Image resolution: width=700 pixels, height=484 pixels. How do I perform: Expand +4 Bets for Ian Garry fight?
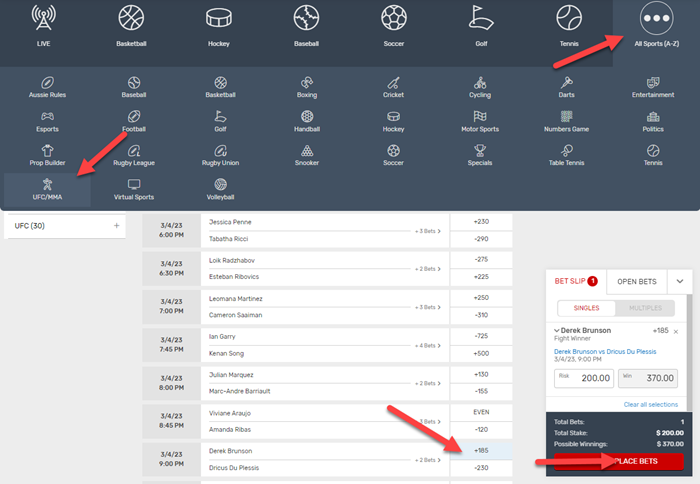click(429, 345)
